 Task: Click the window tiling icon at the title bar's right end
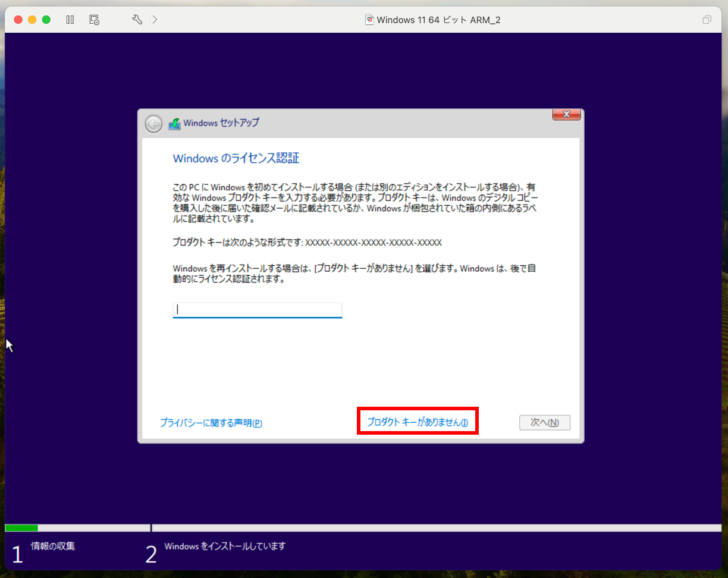(707, 20)
